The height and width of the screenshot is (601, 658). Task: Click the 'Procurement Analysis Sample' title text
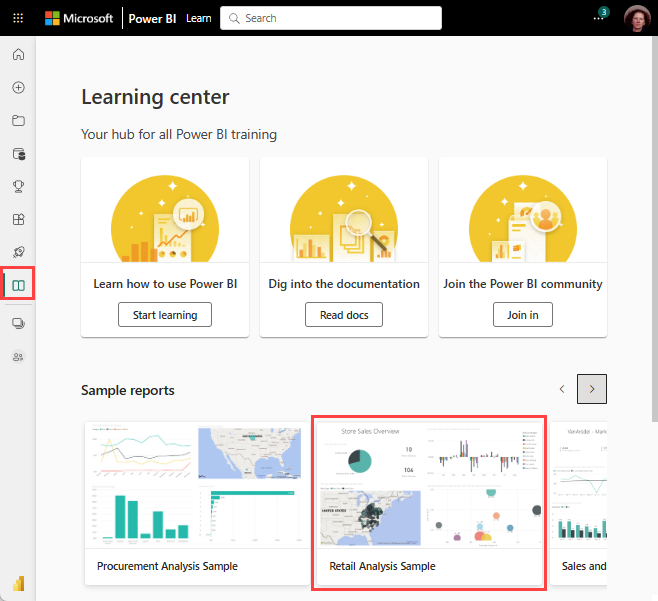pos(167,566)
